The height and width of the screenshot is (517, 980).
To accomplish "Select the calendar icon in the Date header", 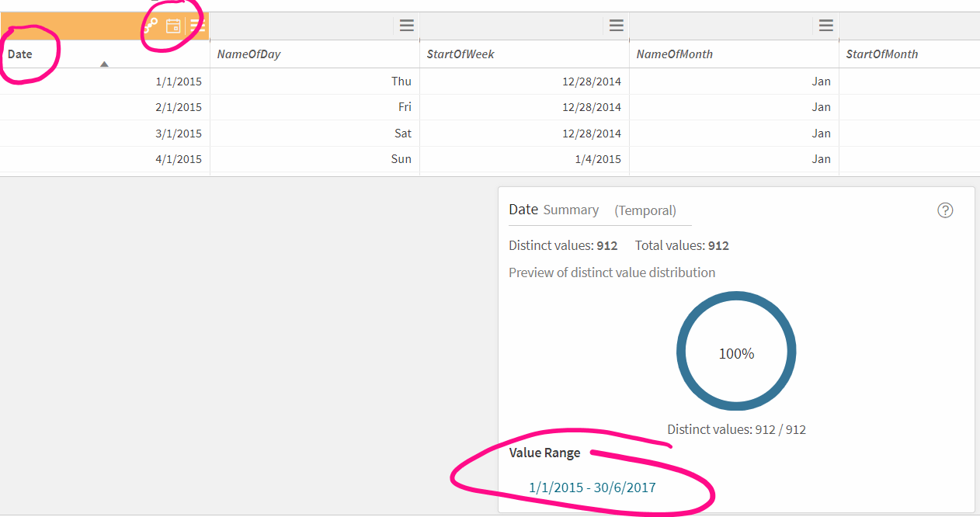I will click(172, 24).
